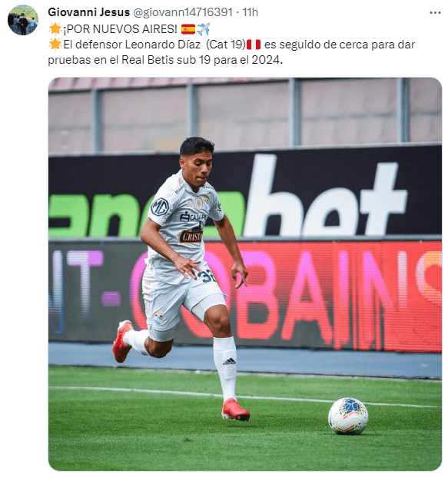448x477 pixels.
Task: Open the three-dot more options menu
Action: (x=435, y=13)
